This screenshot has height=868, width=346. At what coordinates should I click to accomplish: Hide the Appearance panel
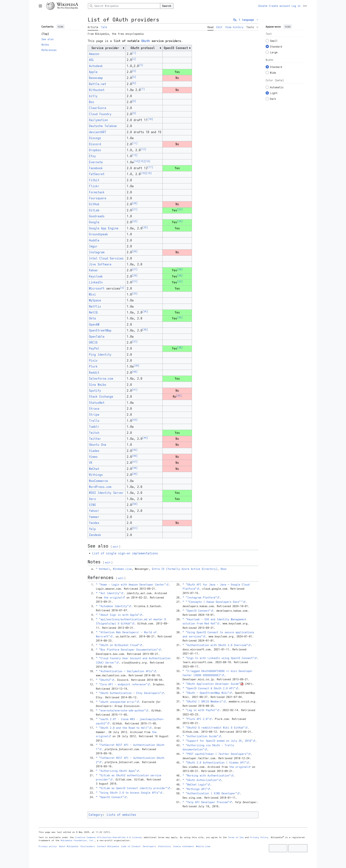pos(288,27)
